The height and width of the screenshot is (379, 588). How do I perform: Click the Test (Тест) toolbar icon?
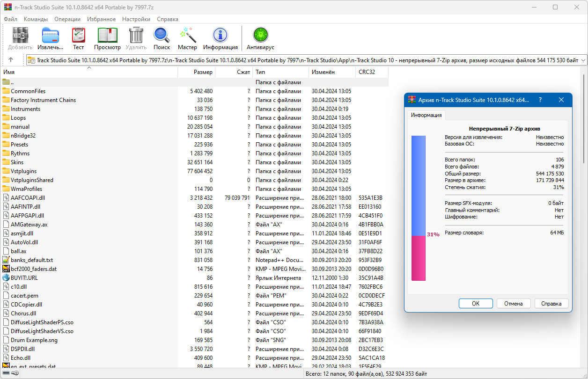(x=78, y=38)
